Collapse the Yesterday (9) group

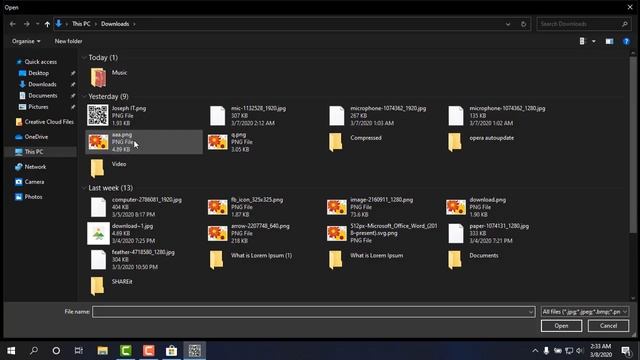pyautogui.click(x=84, y=96)
